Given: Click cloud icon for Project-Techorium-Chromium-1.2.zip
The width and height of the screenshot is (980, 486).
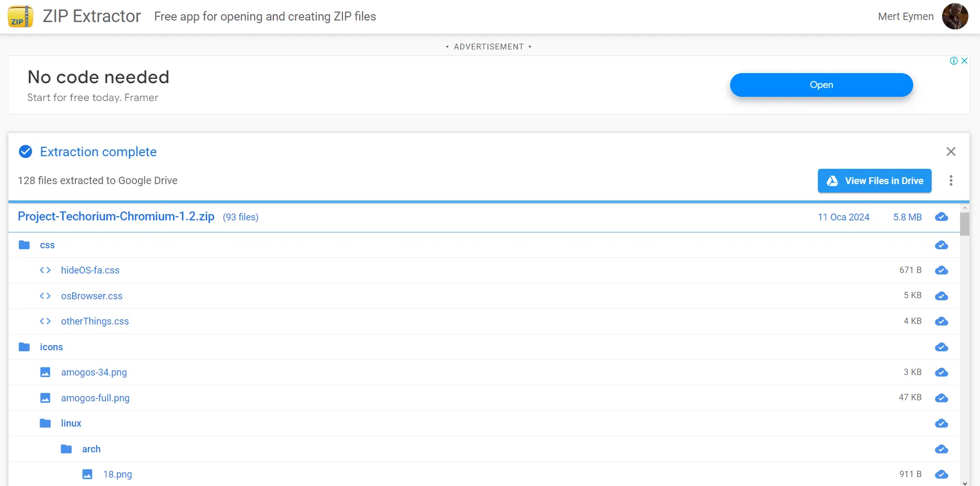Looking at the screenshot, I should tap(941, 217).
